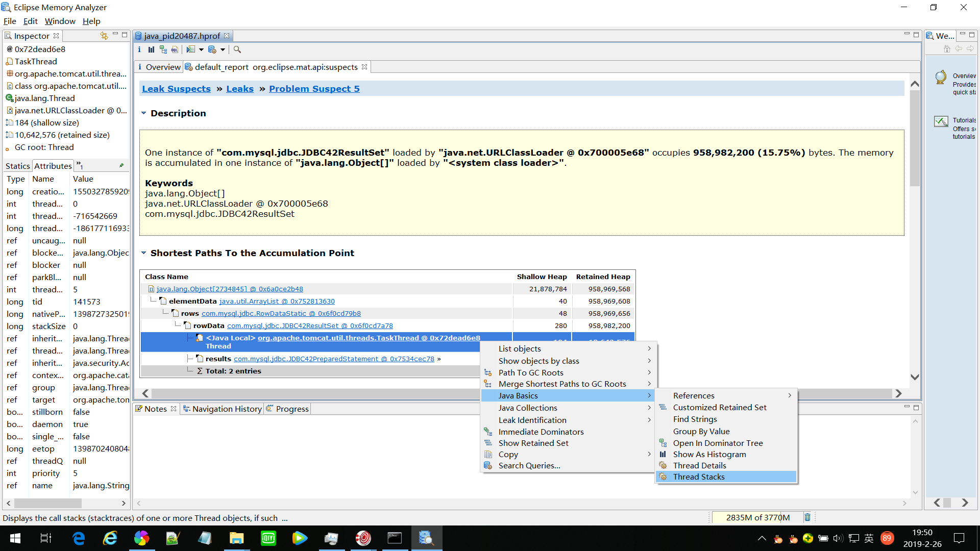Image resolution: width=980 pixels, height=551 pixels.
Task: Toggle pin icon in Attributes panel
Action: (x=121, y=165)
